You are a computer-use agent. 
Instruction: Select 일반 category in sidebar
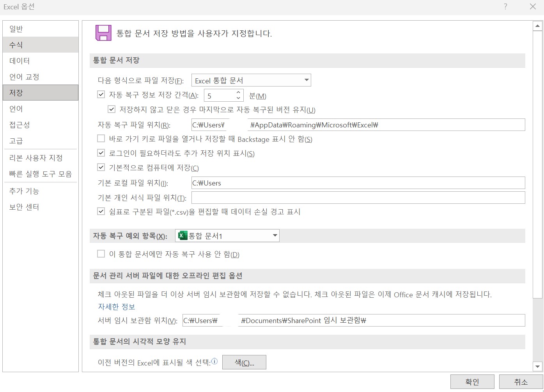click(x=41, y=29)
